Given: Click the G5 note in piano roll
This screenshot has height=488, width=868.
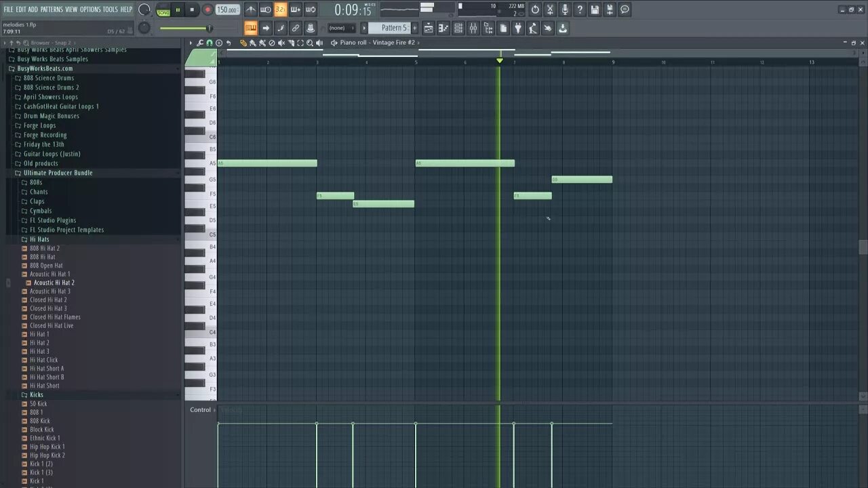Looking at the screenshot, I should (582, 180).
